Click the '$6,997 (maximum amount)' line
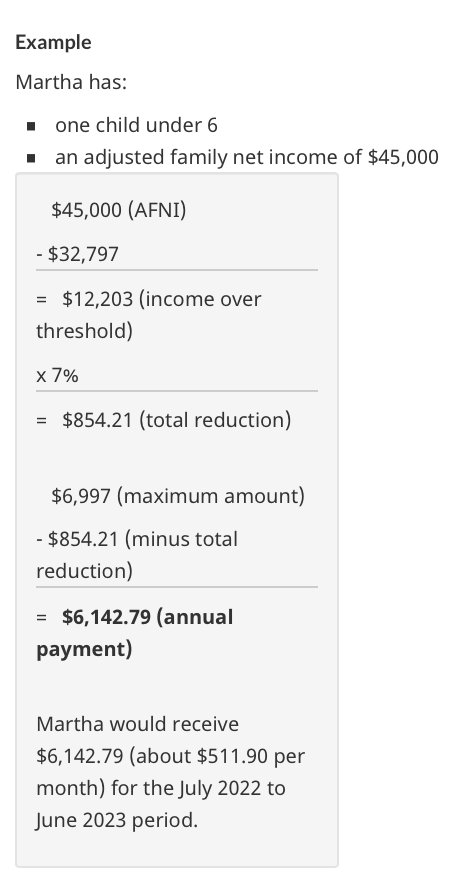The image size is (462, 888). click(x=178, y=496)
